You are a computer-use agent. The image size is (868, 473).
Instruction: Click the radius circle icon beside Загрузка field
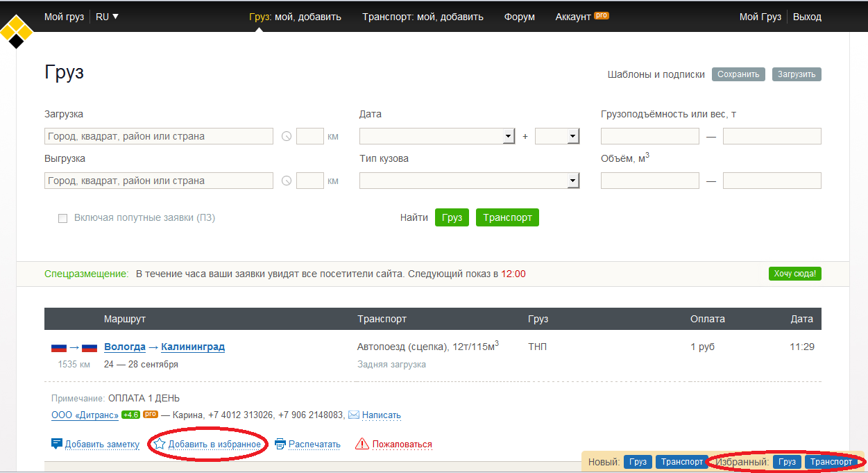(287, 137)
